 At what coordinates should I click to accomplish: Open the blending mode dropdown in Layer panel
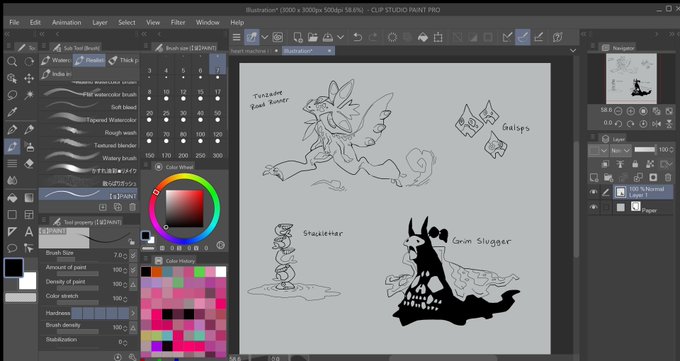pyautogui.click(x=620, y=151)
